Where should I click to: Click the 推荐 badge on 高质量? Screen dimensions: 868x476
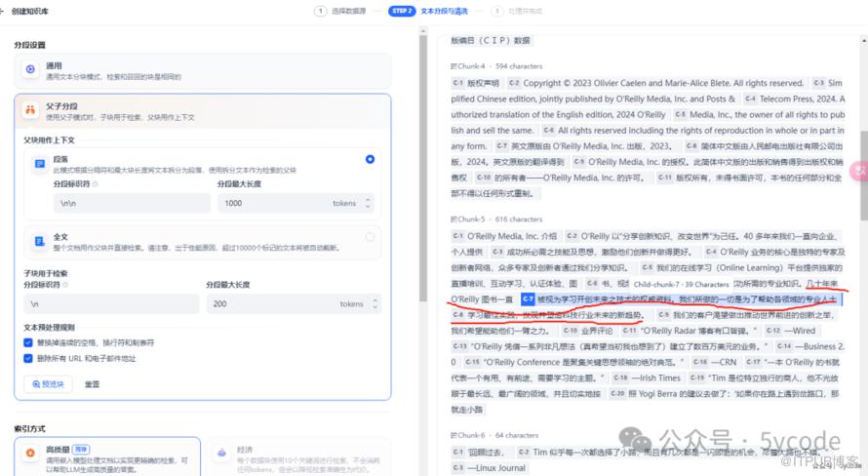pos(81,450)
